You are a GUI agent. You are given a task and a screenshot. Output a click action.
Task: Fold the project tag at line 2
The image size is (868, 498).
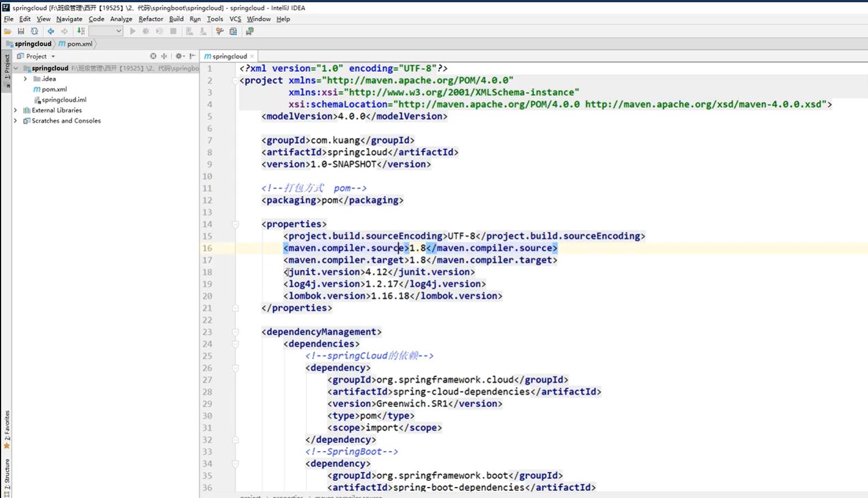pyautogui.click(x=235, y=81)
